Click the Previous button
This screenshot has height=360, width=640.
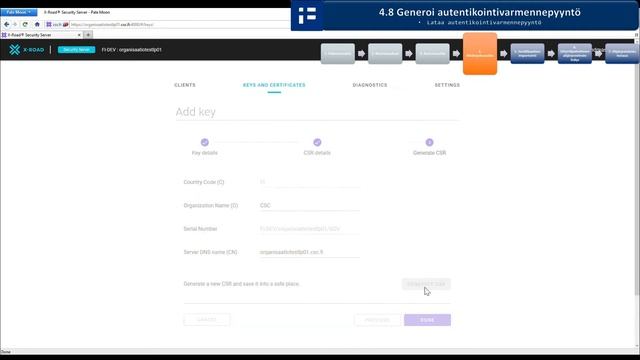click(x=378, y=320)
